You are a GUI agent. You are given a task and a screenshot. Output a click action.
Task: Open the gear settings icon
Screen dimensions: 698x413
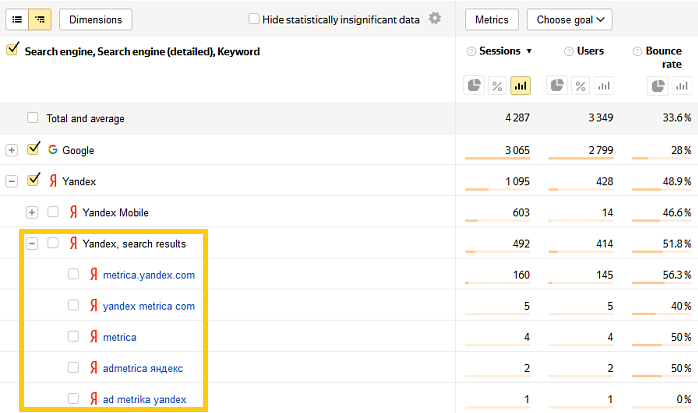(434, 19)
